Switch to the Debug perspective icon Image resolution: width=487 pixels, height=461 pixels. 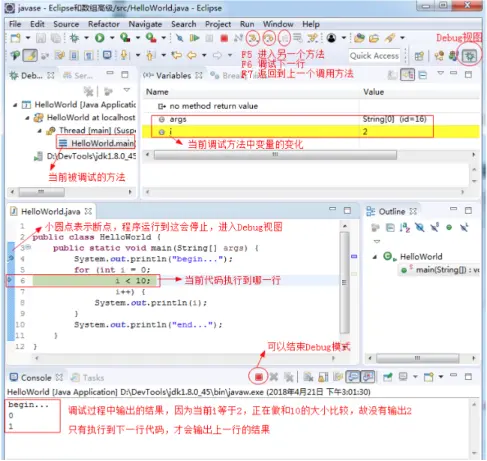(x=469, y=56)
